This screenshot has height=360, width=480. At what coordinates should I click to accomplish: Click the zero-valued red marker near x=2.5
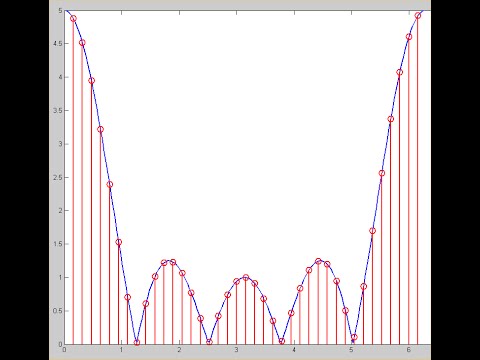(x=209, y=342)
